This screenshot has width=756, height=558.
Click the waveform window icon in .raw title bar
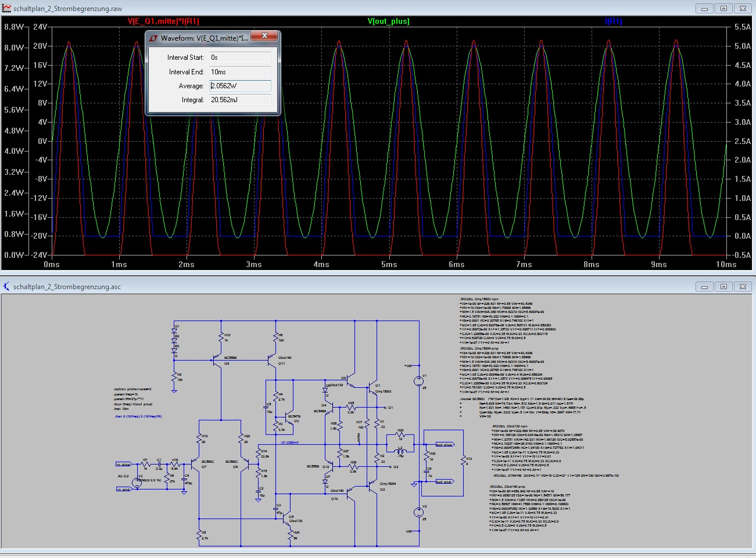pyautogui.click(x=6, y=9)
